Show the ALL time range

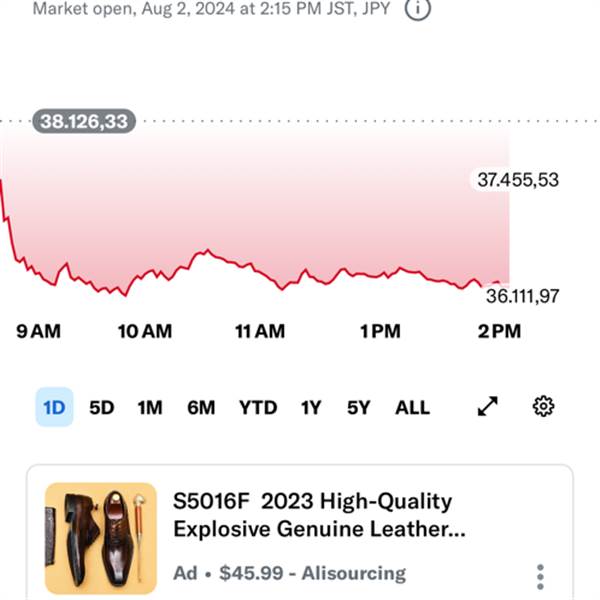pos(412,407)
